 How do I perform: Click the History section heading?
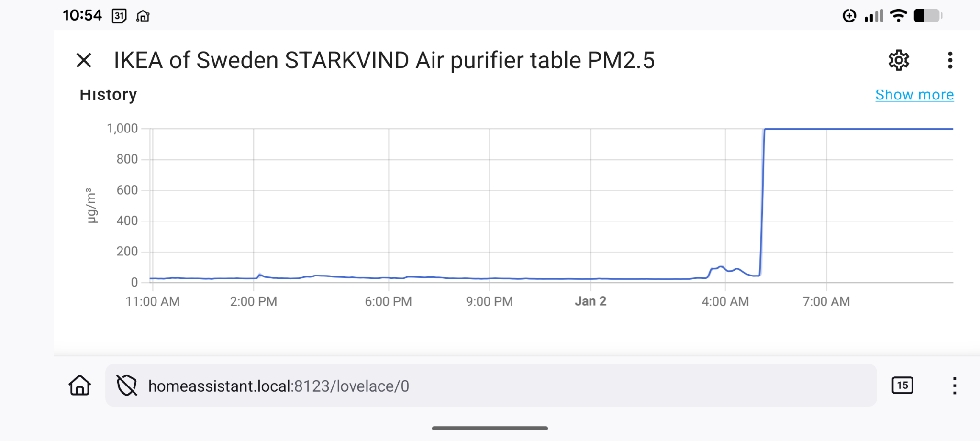108,95
